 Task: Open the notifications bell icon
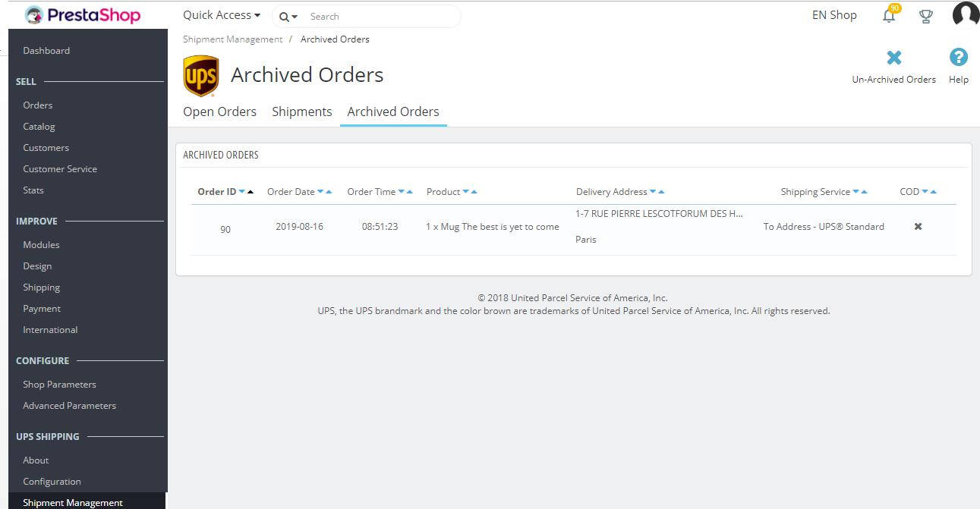(x=889, y=15)
